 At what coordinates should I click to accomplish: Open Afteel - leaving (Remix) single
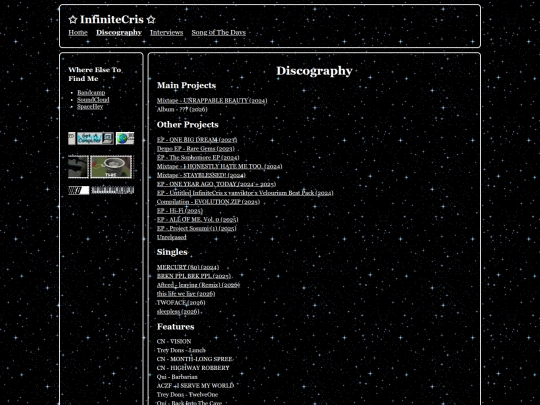(198, 285)
